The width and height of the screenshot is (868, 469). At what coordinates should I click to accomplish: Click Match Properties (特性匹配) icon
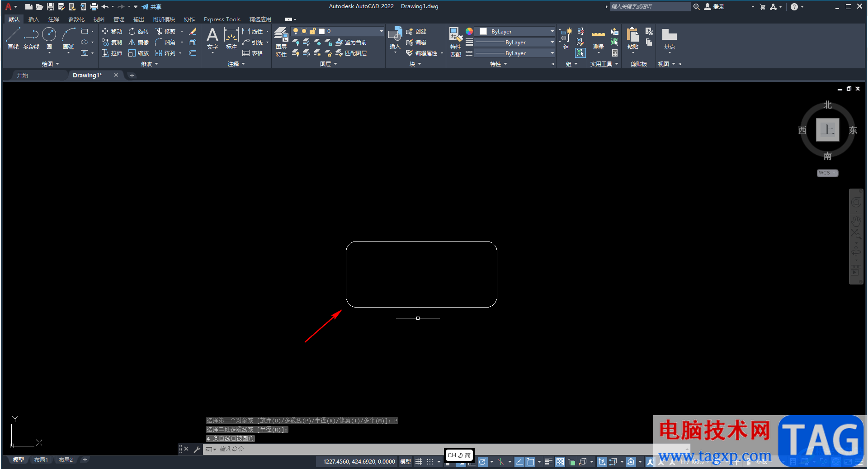[x=456, y=42]
